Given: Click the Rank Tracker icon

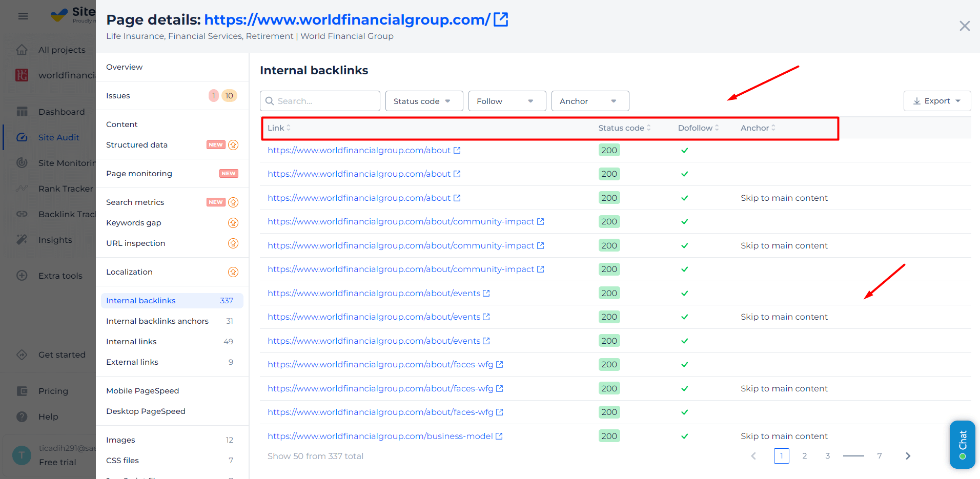Looking at the screenshot, I should 22,189.
